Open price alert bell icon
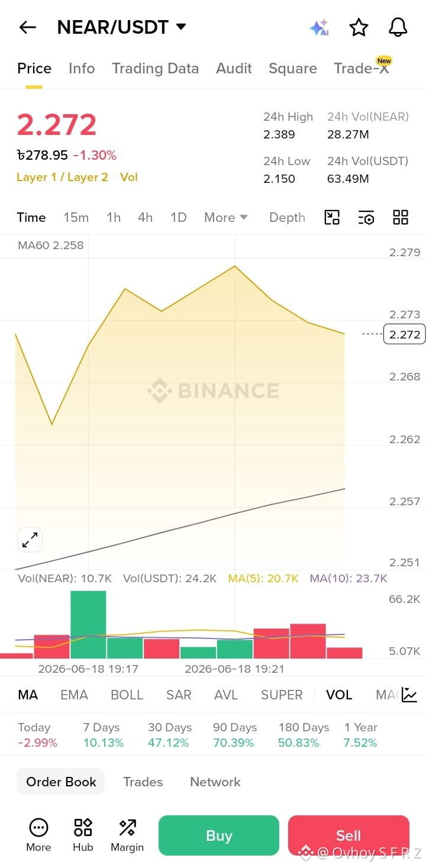 (x=398, y=27)
